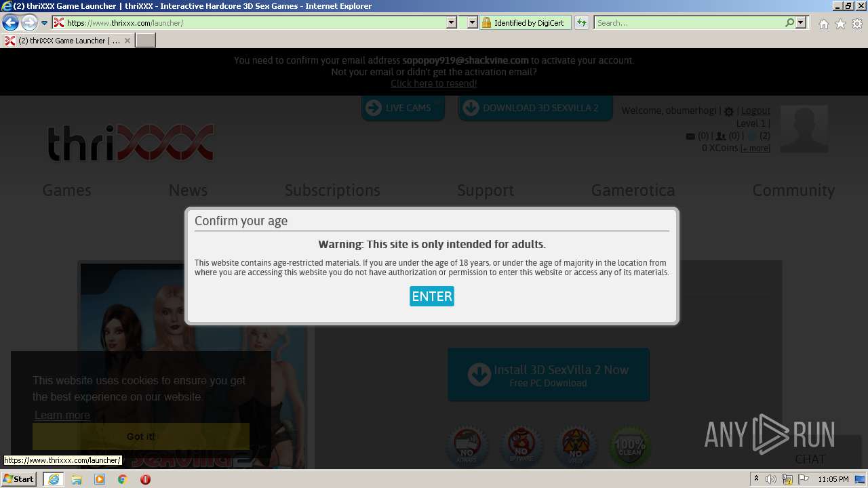Image resolution: width=868 pixels, height=488 pixels.
Task: Refresh the page with the refresh icon
Action: [x=582, y=23]
